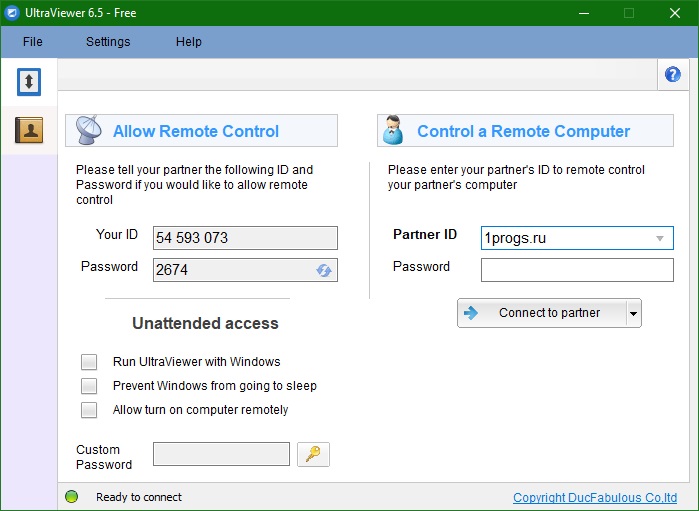This screenshot has width=699, height=511.
Task: Open the Copyright DucFabulous Co.ltd link
Action: click(595, 498)
